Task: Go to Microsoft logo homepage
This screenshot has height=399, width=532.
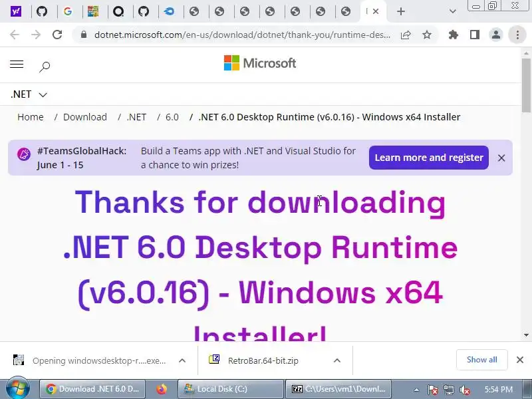Action: (x=260, y=63)
